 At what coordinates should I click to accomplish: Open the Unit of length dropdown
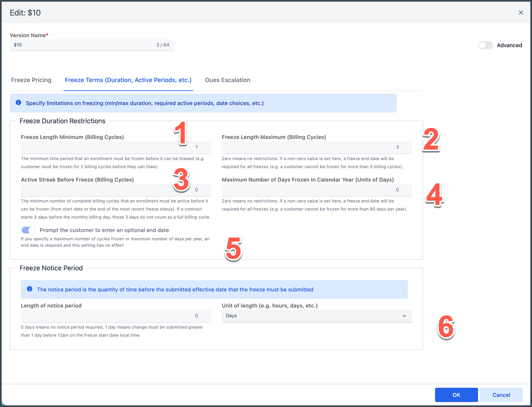click(316, 316)
